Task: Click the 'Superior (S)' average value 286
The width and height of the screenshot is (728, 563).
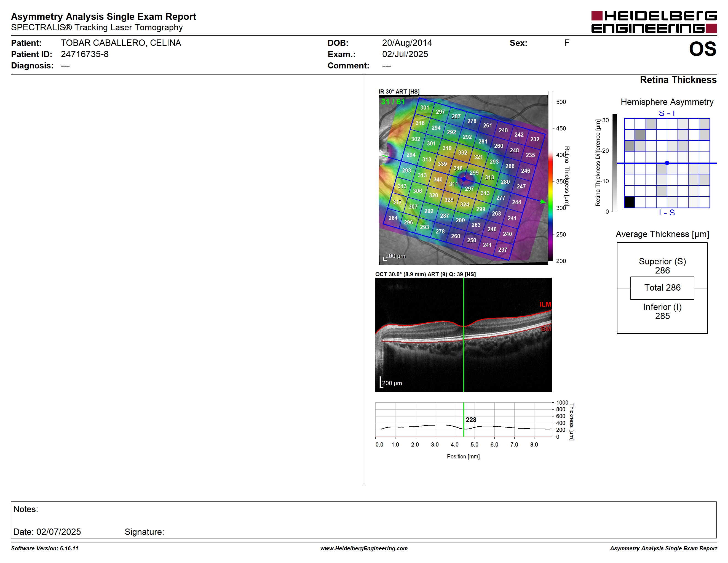Action: pos(662,270)
